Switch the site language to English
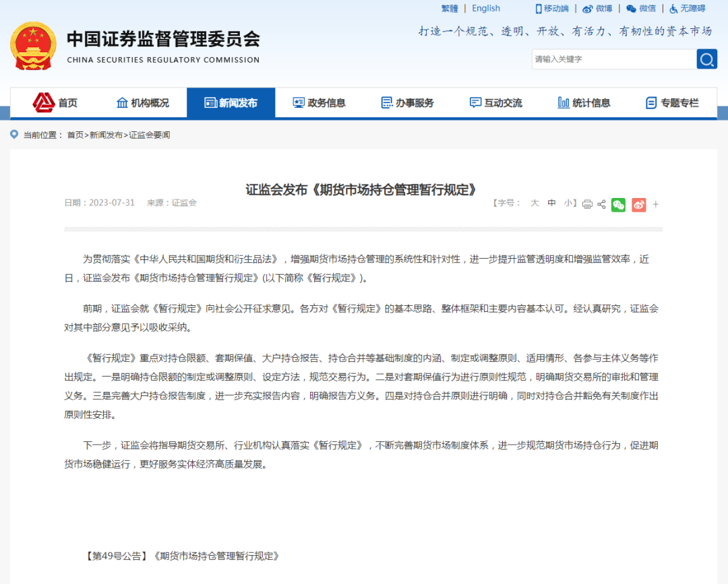The height and width of the screenshot is (584, 728). pyautogui.click(x=486, y=8)
